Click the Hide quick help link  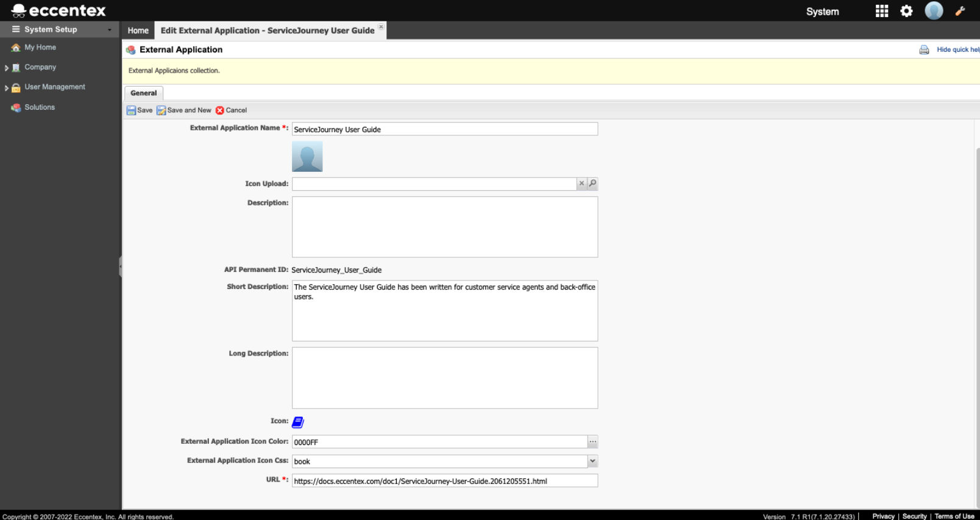(x=958, y=50)
